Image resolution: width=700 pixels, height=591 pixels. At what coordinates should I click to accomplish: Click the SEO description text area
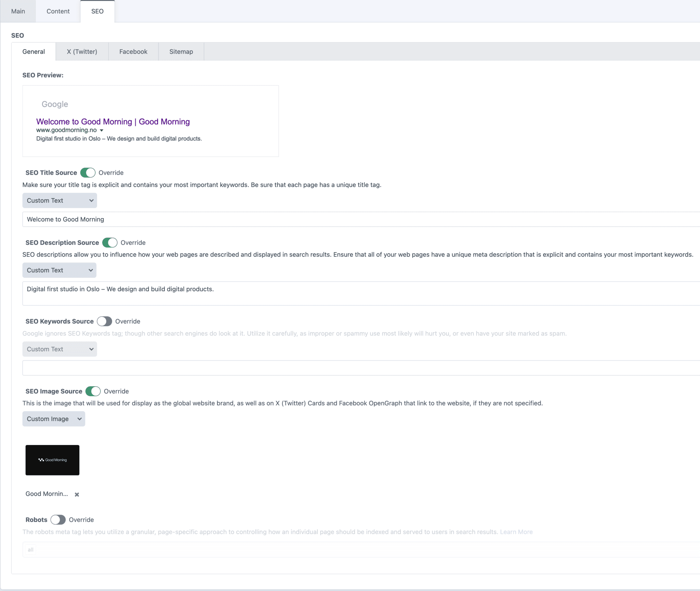[x=361, y=293]
